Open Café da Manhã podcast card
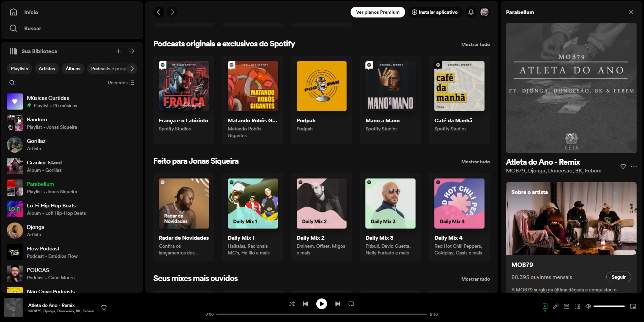 coord(459,100)
